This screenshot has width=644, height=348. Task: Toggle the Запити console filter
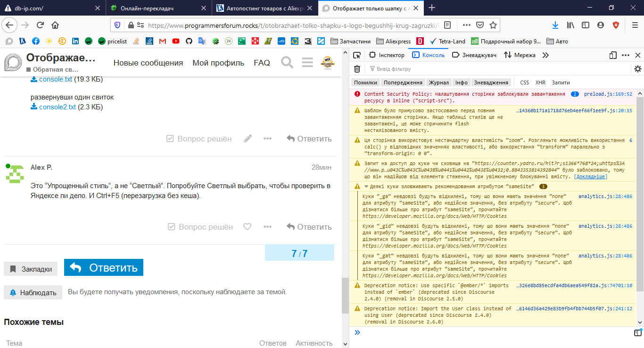(561, 83)
